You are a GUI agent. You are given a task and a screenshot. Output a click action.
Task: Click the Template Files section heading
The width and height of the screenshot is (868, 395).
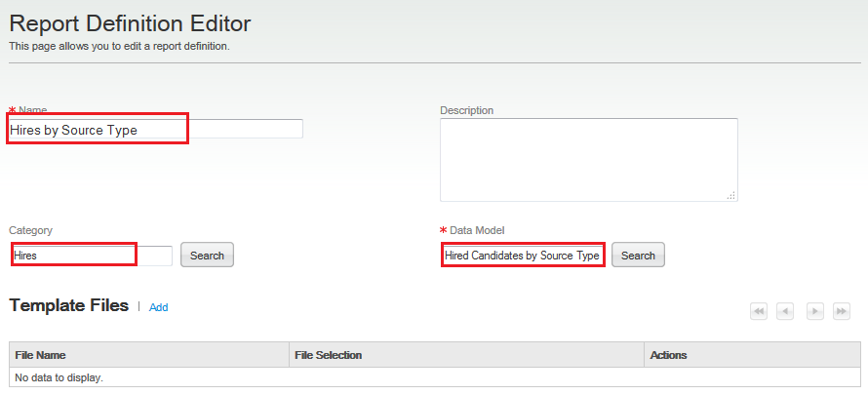click(x=68, y=305)
